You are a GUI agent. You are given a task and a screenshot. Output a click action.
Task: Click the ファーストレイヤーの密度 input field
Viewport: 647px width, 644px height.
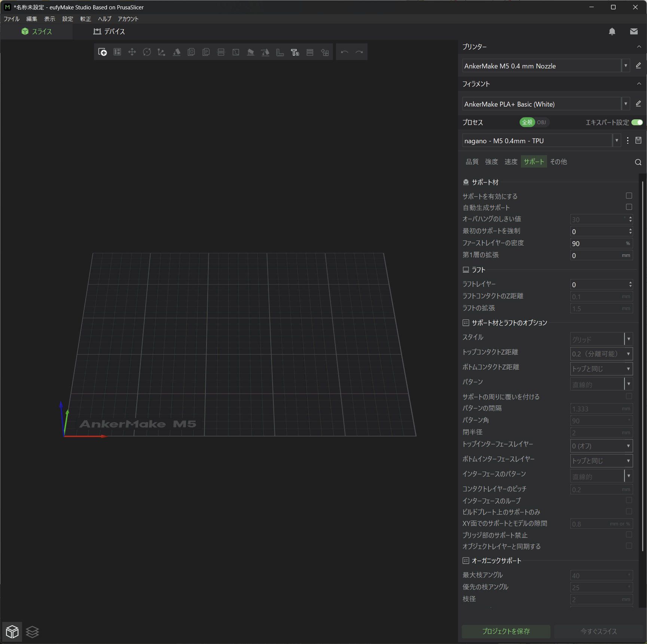[597, 244]
